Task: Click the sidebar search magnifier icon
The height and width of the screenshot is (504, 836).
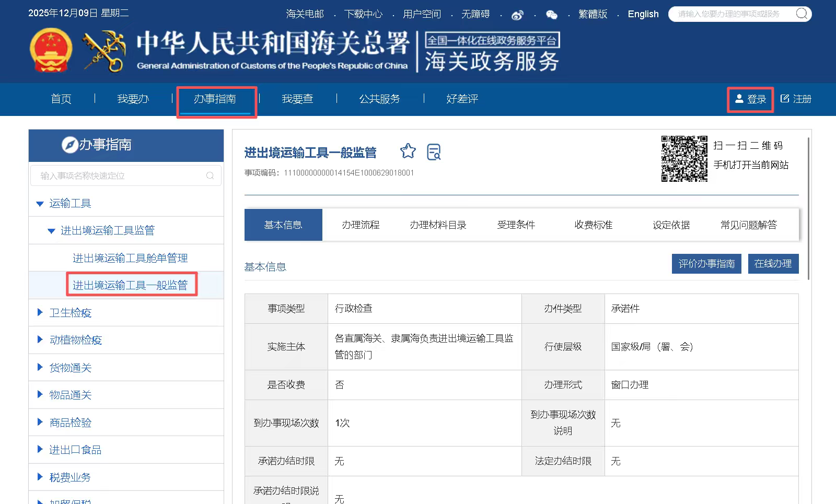Action: (x=210, y=175)
